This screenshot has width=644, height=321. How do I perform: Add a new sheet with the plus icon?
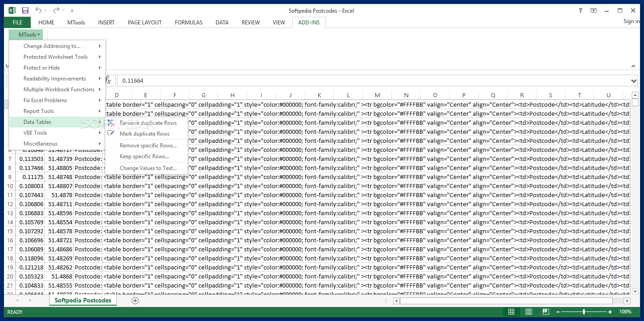pyautogui.click(x=135, y=301)
